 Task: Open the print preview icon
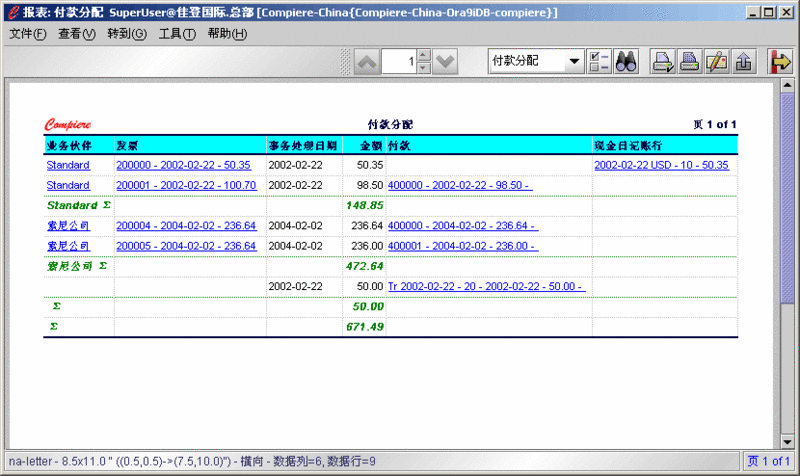coord(663,62)
